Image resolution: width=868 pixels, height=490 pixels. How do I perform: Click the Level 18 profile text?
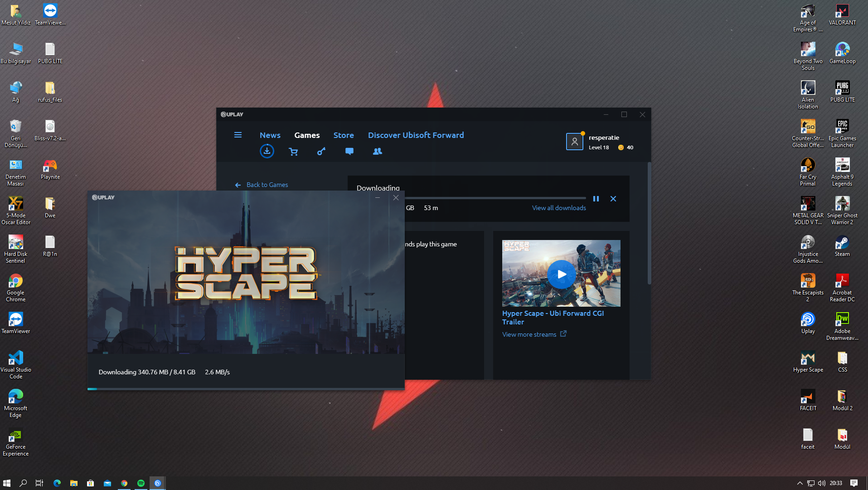(x=599, y=147)
